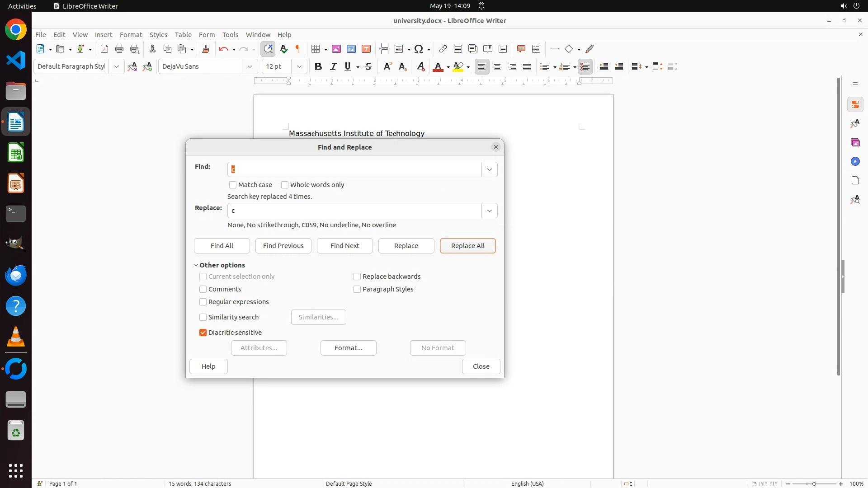Click inside the Replace text field
Screen dimensions: 868x488
point(354,211)
